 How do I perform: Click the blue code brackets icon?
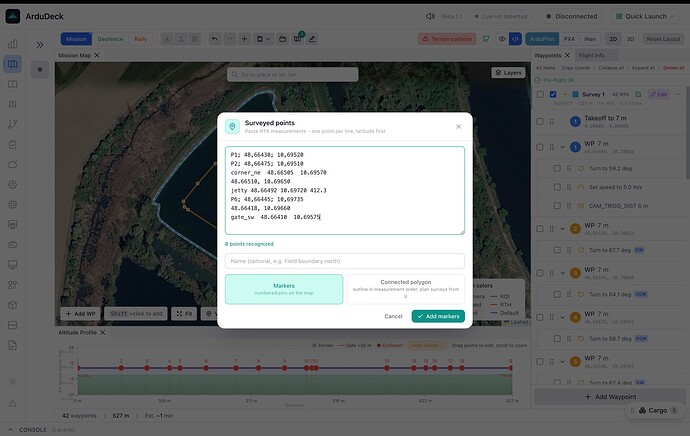[x=515, y=39]
